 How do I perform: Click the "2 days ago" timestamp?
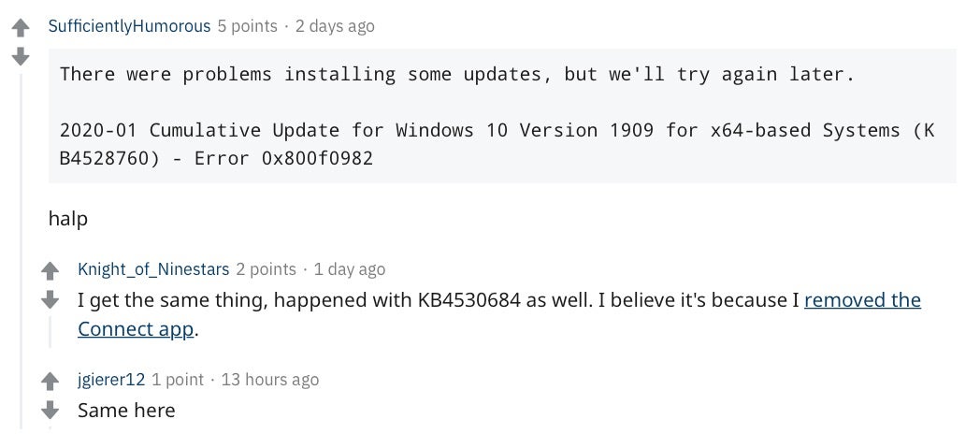[x=335, y=26]
